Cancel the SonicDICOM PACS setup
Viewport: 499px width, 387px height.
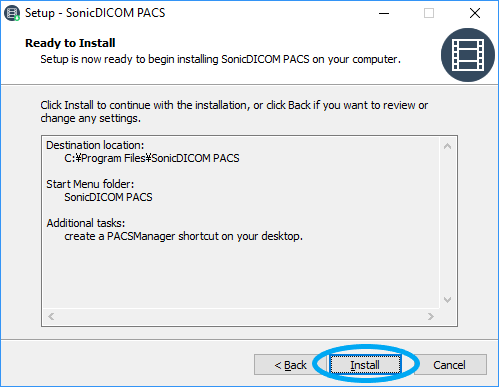click(x=449, y=365)
